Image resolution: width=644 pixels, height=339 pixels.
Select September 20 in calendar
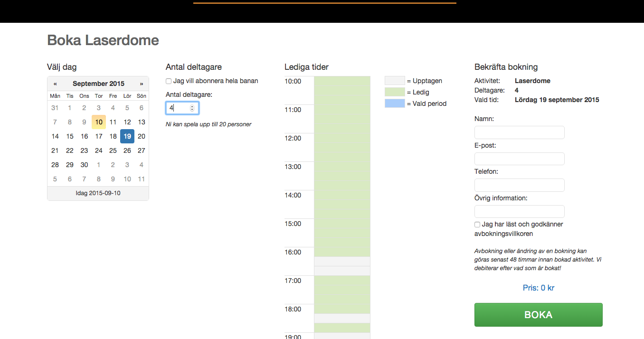[142, 136]
